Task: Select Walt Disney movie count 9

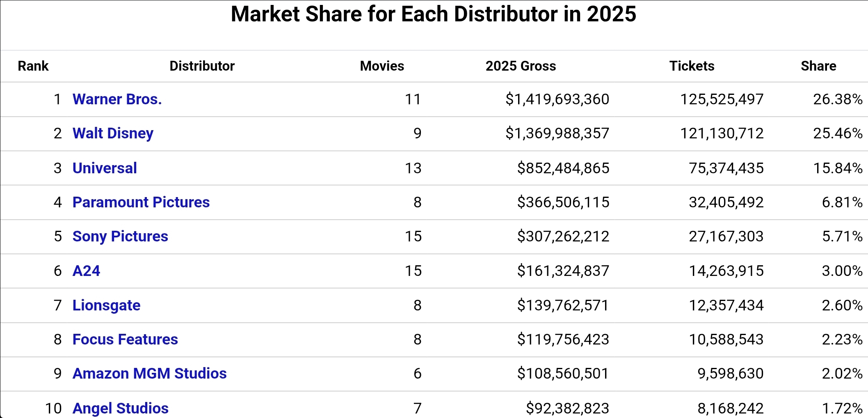Action: pyautogui.click(x=417, y=133)
